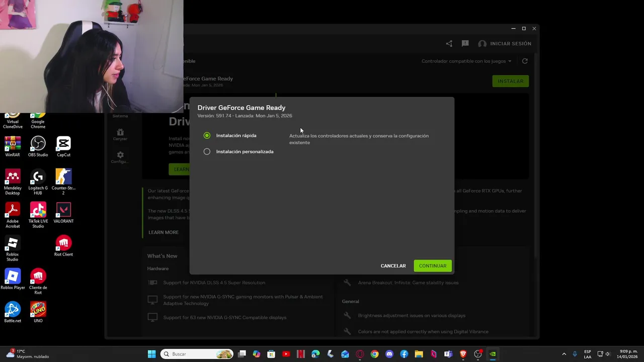Click CANCELAR to dismiss the driver dialog

click(393, 266)
